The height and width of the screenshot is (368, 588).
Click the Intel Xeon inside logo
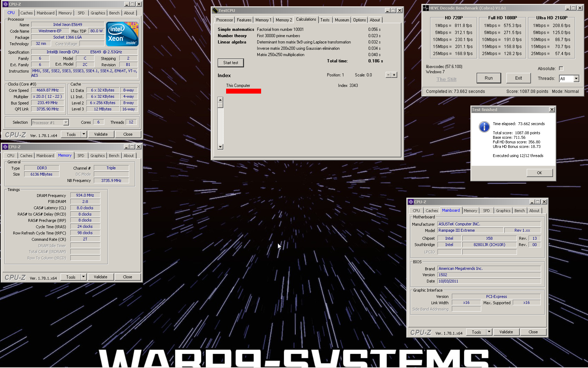(x=122, y=34)
